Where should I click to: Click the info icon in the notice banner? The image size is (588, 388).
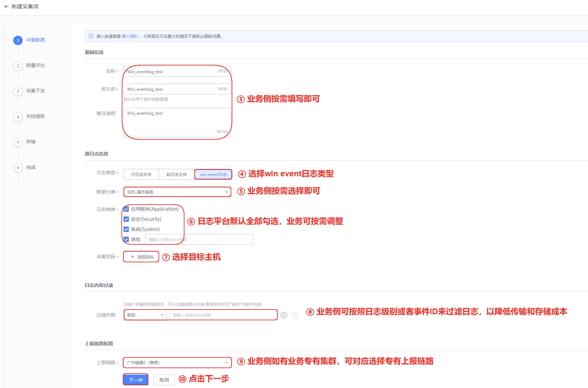point(91,36)
